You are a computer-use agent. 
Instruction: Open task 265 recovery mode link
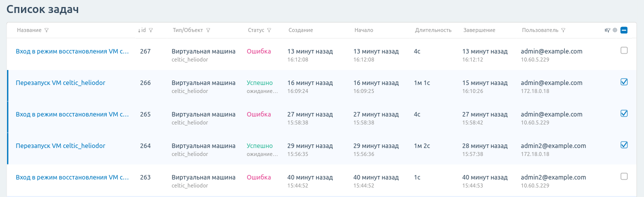pyautogui.click(x=72, y=114)
